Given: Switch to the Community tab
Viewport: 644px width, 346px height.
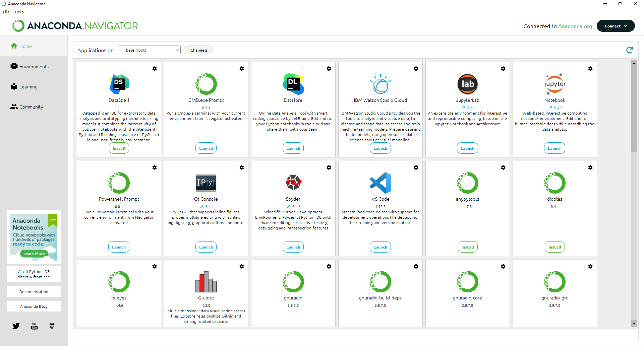Looking at the screenshot, I should click(x=34, y=107).
